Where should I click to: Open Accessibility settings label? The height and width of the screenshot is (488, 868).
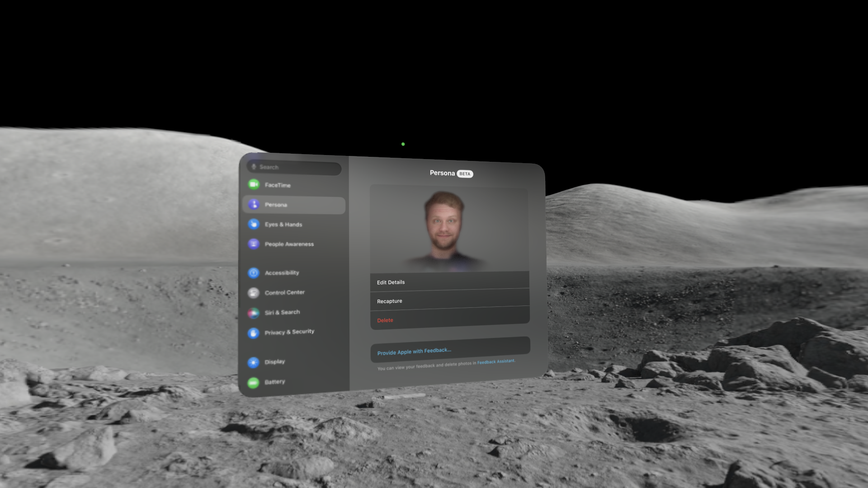282,272
